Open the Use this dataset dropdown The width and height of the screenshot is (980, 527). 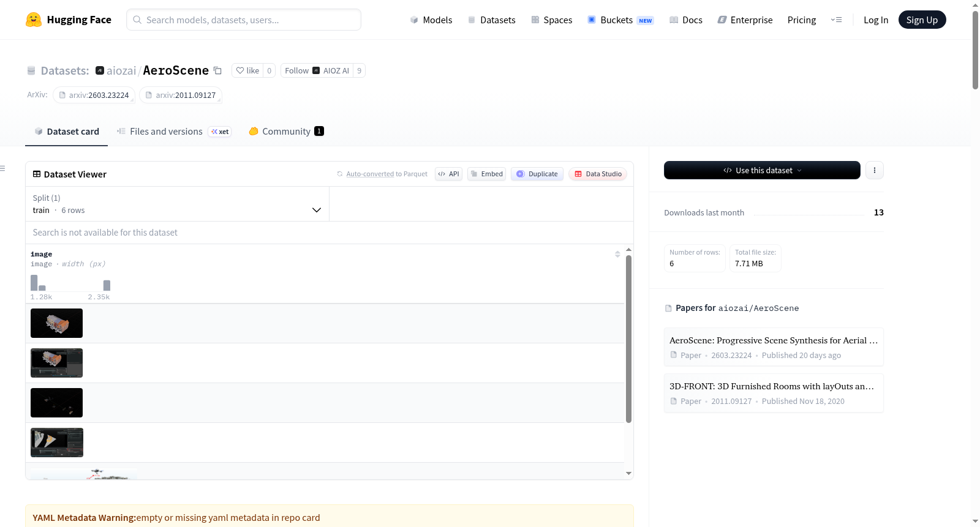(x=762, y=170)
